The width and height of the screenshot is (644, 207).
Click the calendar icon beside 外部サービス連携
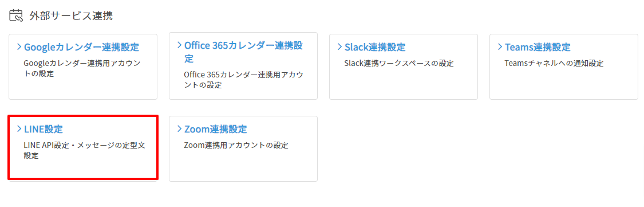click(15, 15)
